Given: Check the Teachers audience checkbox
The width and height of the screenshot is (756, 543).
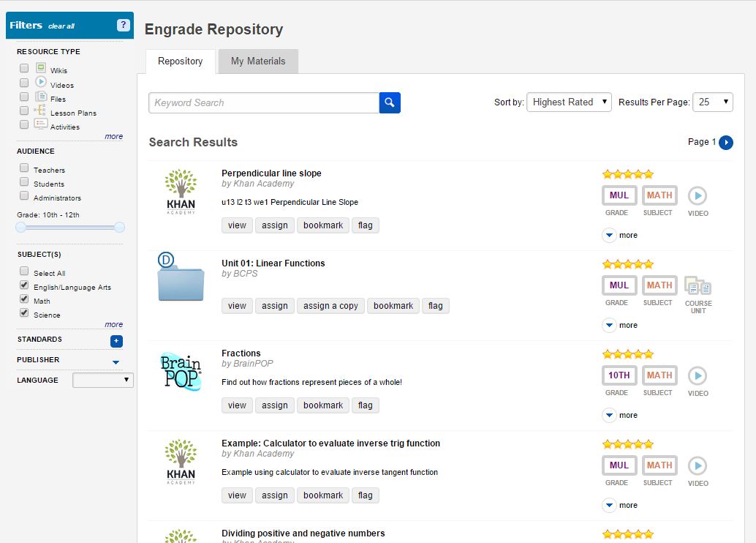Looking at the screenshot, I should click(x=24, y=168).
